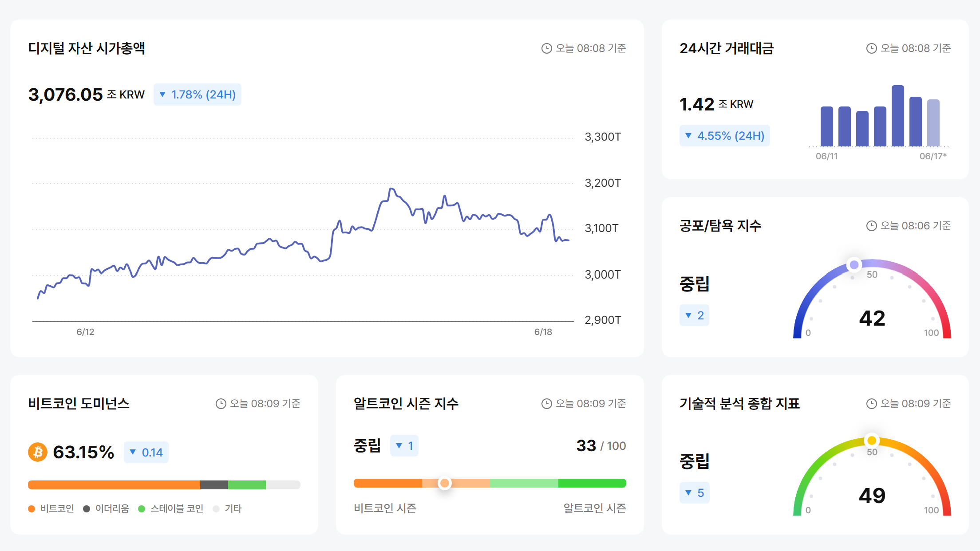The width and height of the screenshot is (980, 551).
Task: Click the 이더리움 legend item
Action: point(106,508)
